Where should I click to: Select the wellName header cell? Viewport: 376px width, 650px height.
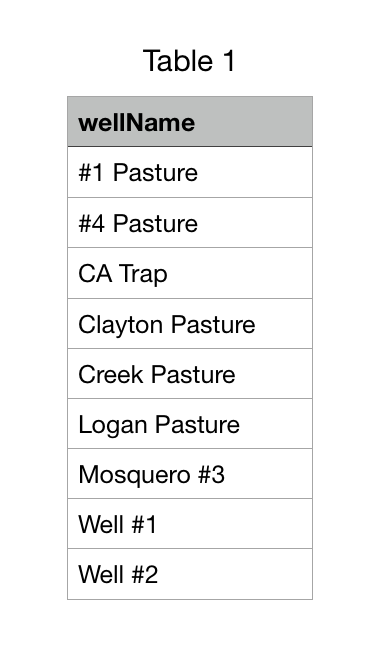(190, 122)
